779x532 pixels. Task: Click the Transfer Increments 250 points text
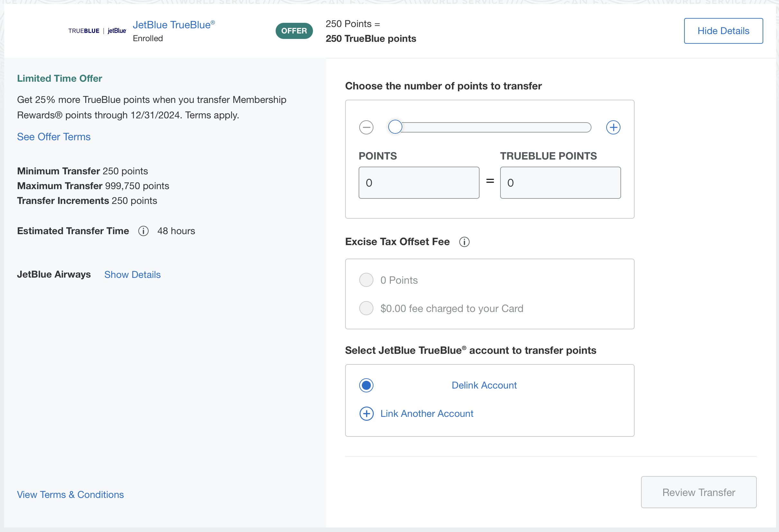click(x=87, y=200)
